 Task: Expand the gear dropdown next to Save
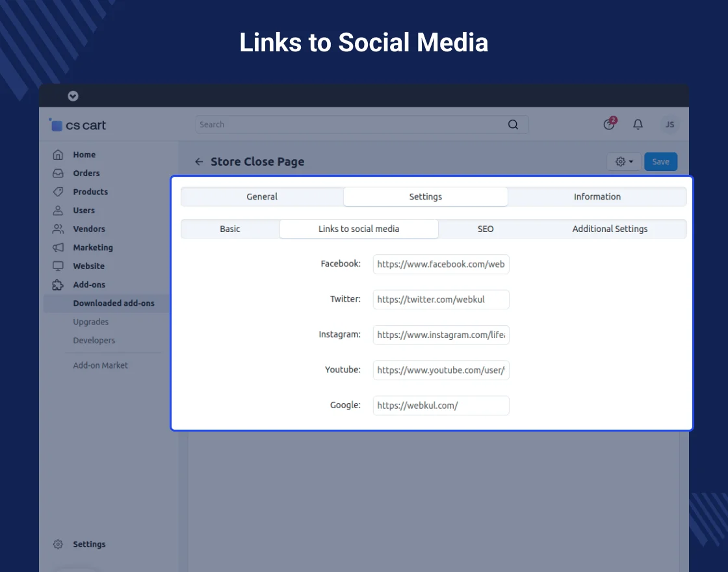pyautogui.click(x=623, y=162)
